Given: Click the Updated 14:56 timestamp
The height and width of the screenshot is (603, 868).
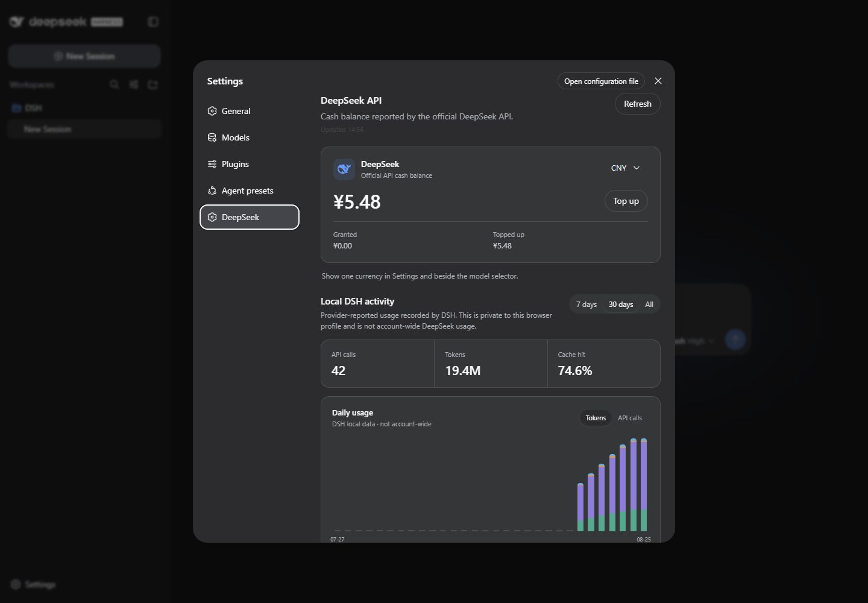Looking at the screenshot, I should point(342,130).
